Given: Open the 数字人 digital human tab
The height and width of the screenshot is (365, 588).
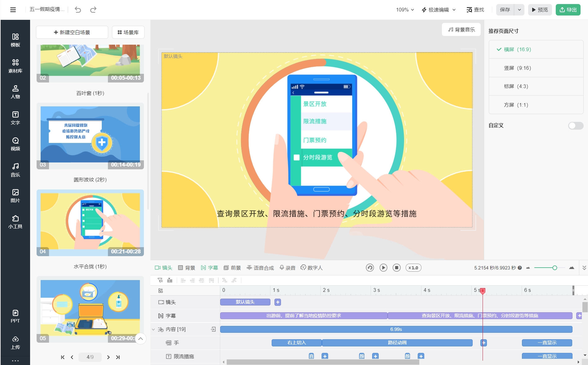Looking at the screenshot, I should click(x=312, y=268).
